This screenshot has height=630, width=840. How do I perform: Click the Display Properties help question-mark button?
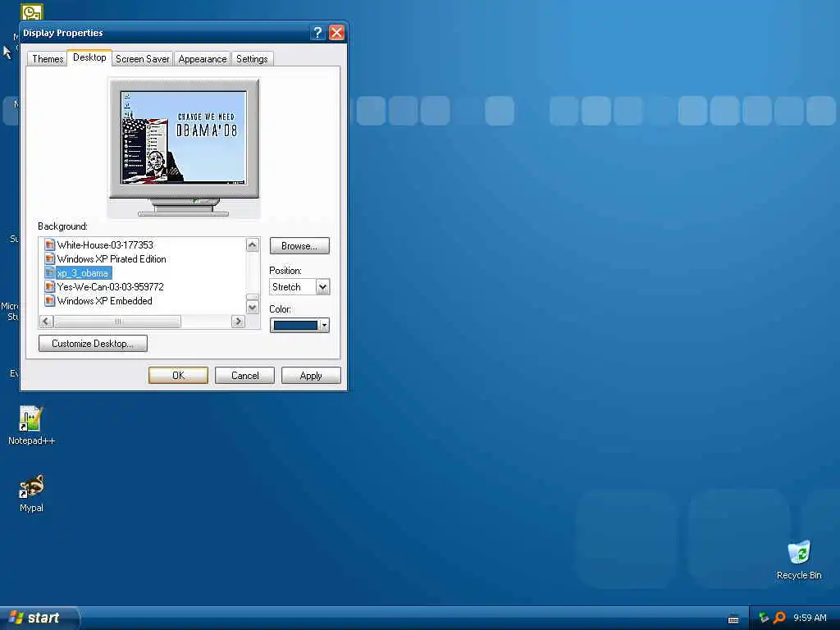tap(317, 33)
